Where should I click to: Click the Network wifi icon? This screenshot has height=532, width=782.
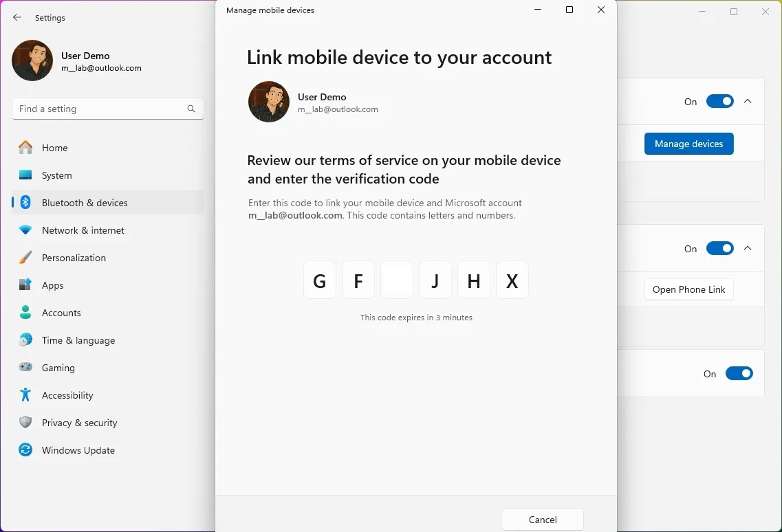click(x=25, y=230)
